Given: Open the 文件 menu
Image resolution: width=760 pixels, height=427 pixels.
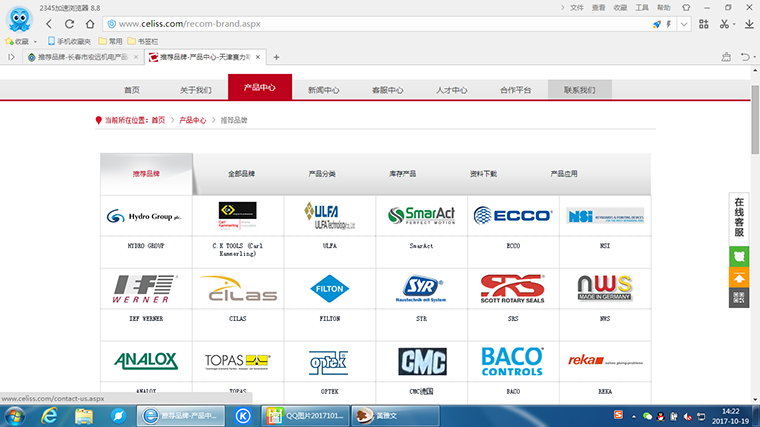Looking at the screenshot, I should [576, 8].
